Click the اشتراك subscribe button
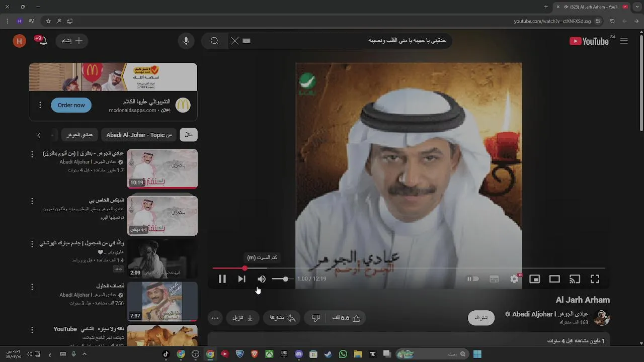The height and width of the screenshot is (362, 644). click(481, 318)
